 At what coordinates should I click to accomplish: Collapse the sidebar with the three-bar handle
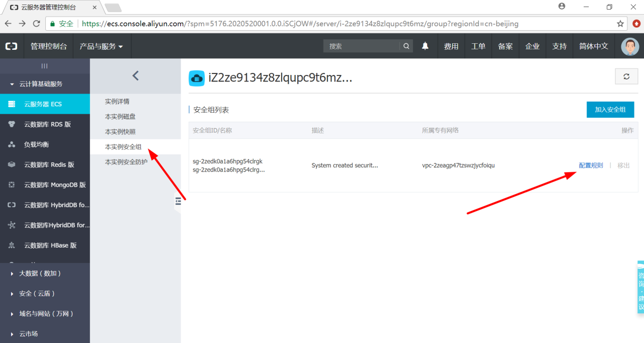tap(44, 66)
